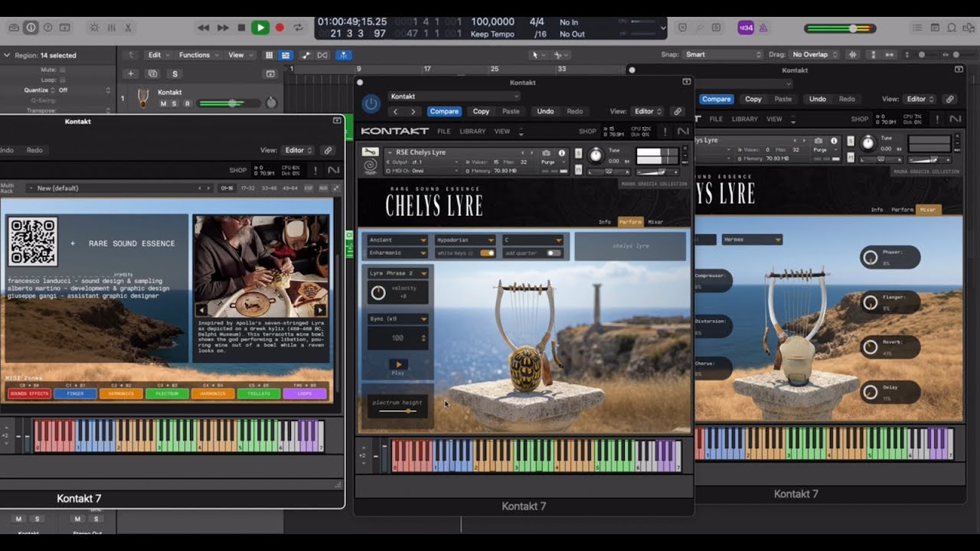Open FILE menu in middle Kontakt window

click(444, 131)
